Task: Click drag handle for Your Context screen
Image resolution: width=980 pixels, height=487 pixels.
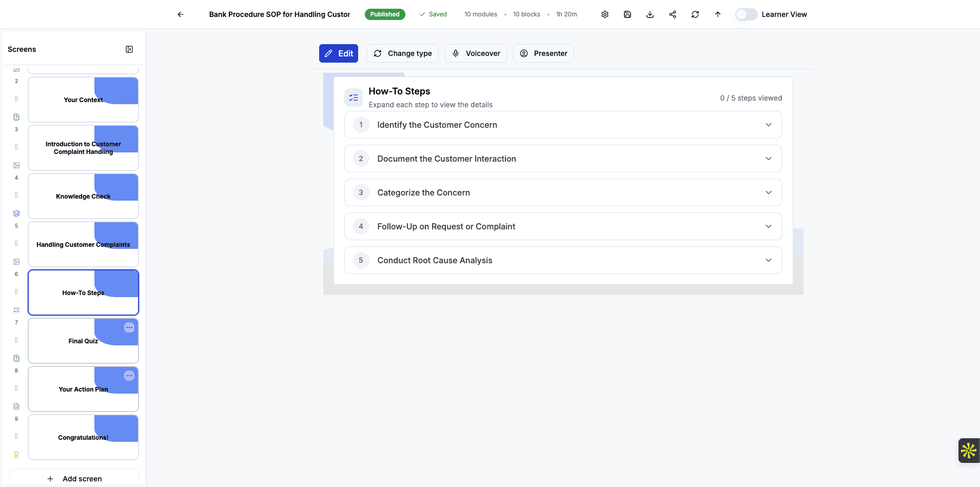Action: 16,99
